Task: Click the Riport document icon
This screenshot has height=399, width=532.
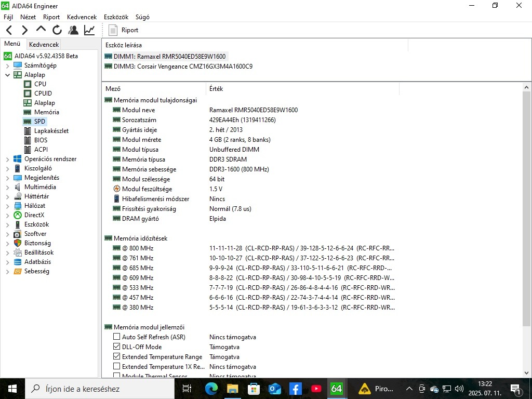Action: pyautogui.click(x=113, y=30)
